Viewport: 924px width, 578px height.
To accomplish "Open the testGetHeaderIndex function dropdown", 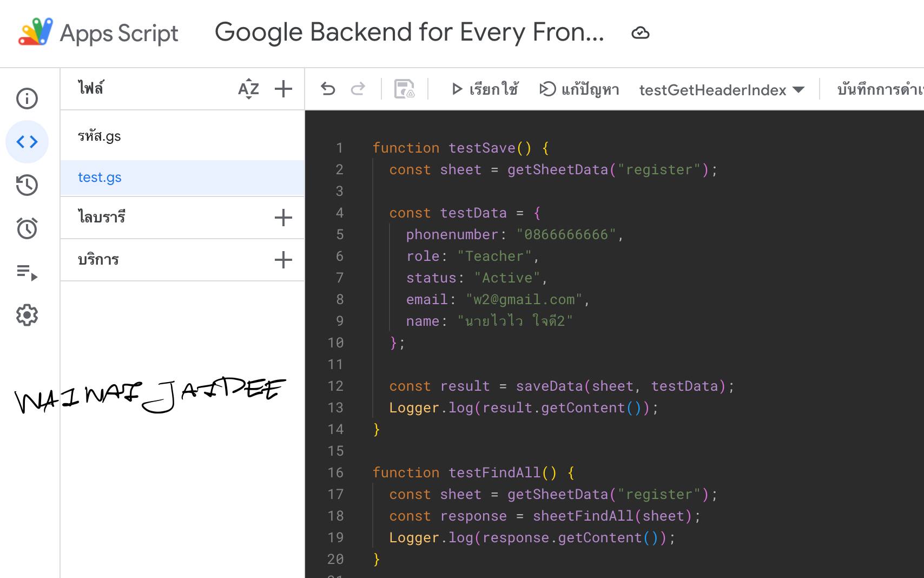I will (x=722, y=90).
